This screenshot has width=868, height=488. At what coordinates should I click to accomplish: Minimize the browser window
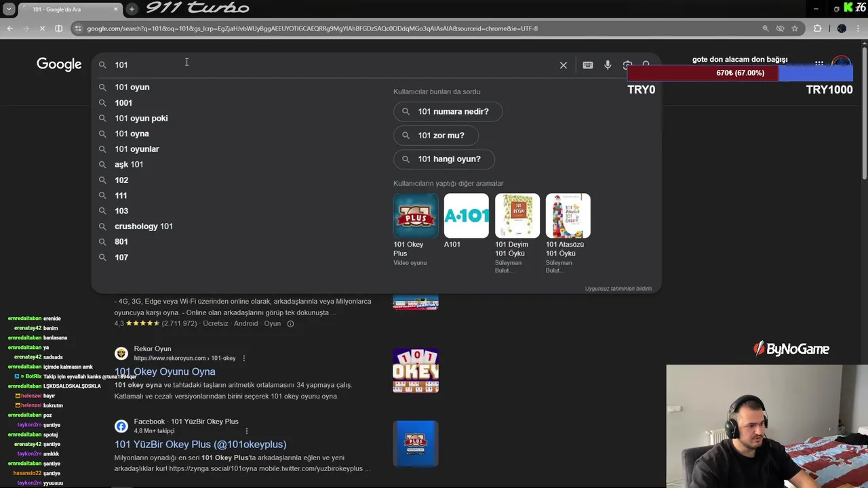(x=815, y=9)
